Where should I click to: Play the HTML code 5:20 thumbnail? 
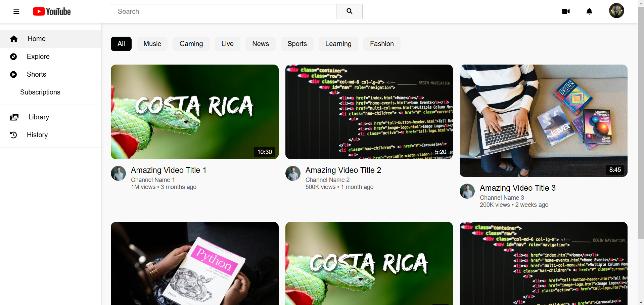point(369,112)
